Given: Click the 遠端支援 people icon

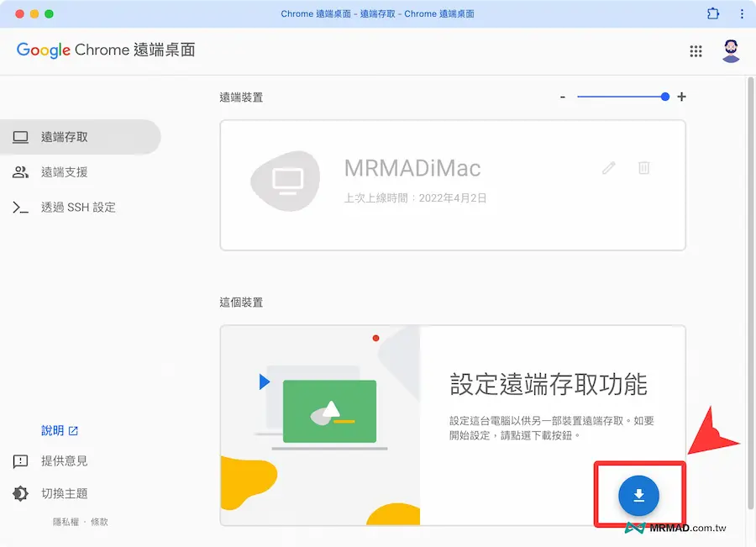Looking at the screenshot, I should pos(20,172).
